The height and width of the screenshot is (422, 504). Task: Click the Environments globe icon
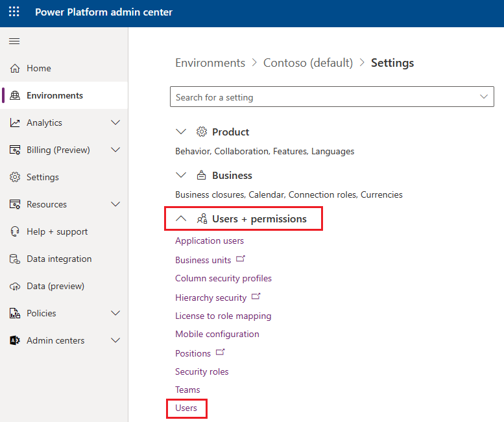coord(15,95)
